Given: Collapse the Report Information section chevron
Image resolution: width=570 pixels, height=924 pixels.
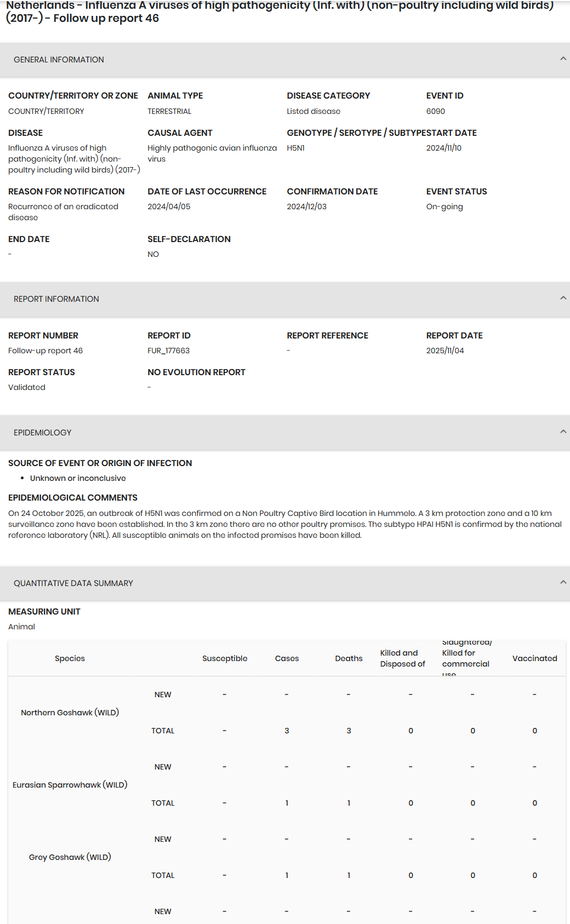Looking at the screenshot, I should [563, 298].
